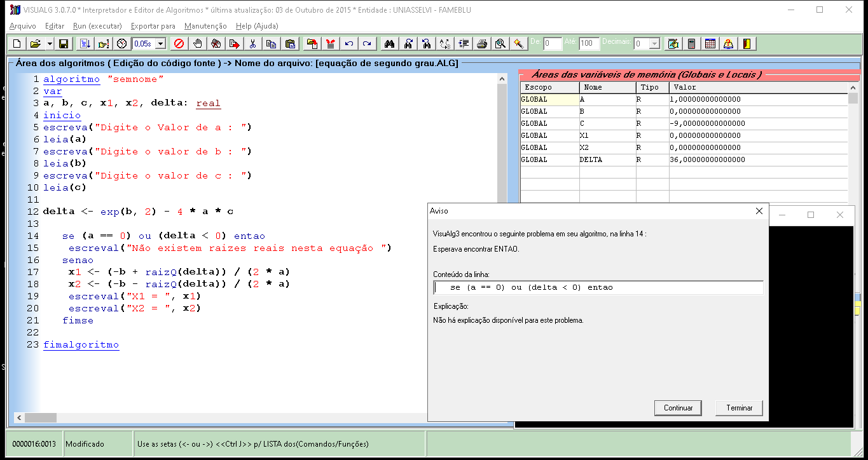Open the Arquivo menu
This screenshot has height=460, width=868.
[x=23, y=26]
